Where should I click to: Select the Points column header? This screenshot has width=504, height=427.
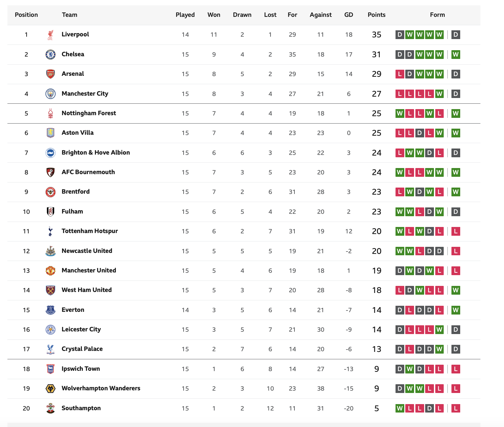tap(376, 15)
